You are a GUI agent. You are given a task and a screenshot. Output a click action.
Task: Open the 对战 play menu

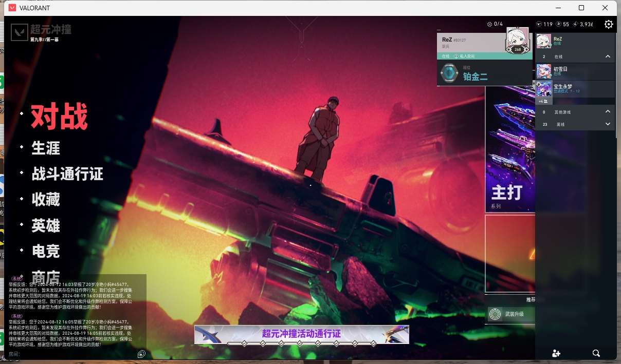(x=59, y=116)
